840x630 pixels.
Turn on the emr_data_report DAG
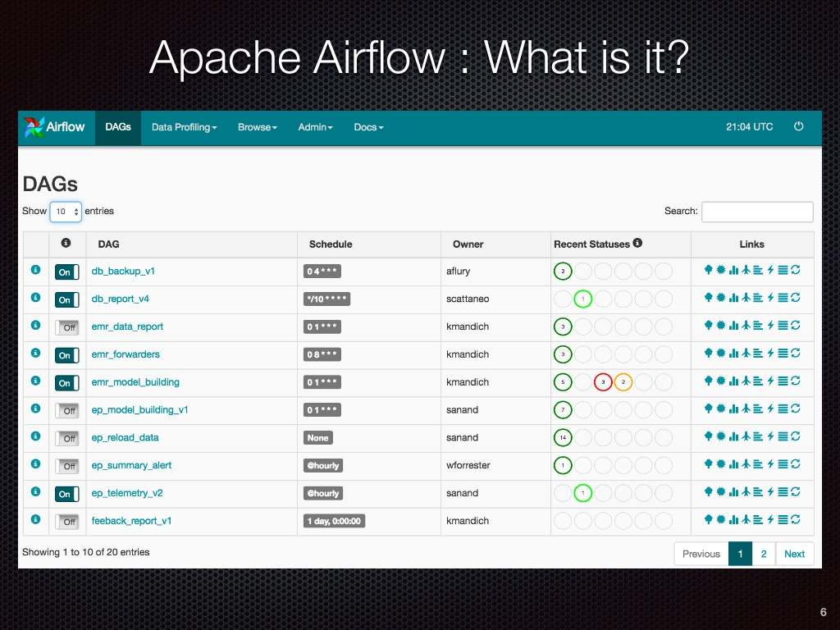click(67, 327)
